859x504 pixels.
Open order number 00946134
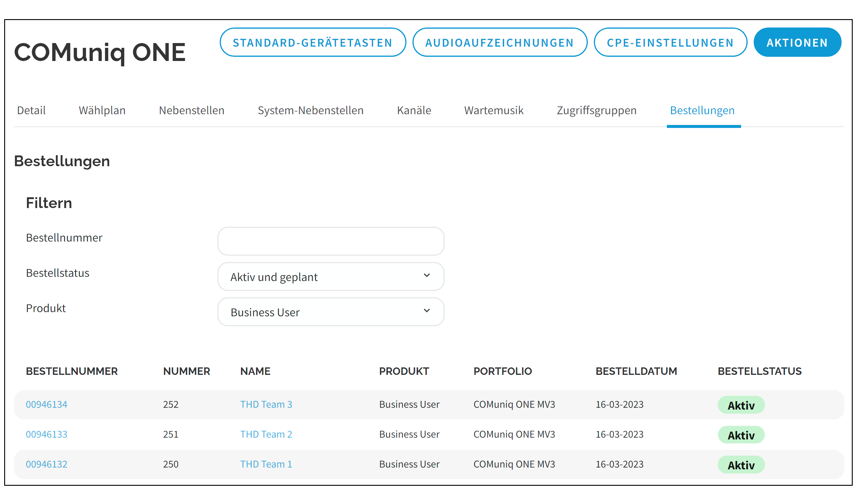point(47,404)
